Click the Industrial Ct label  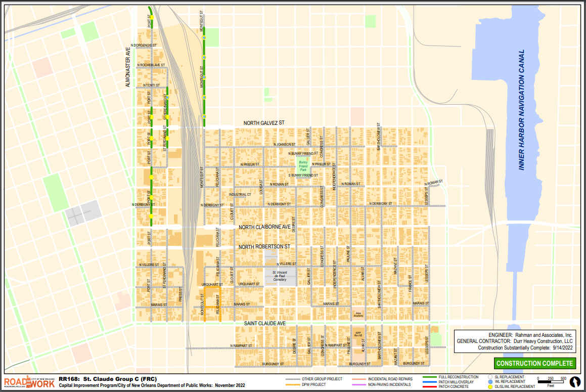tap(240, 195)
